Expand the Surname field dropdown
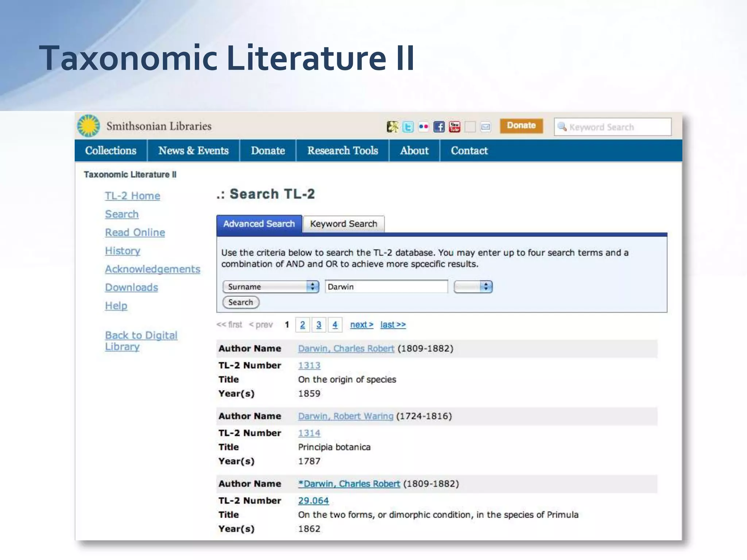 [271, 287]
